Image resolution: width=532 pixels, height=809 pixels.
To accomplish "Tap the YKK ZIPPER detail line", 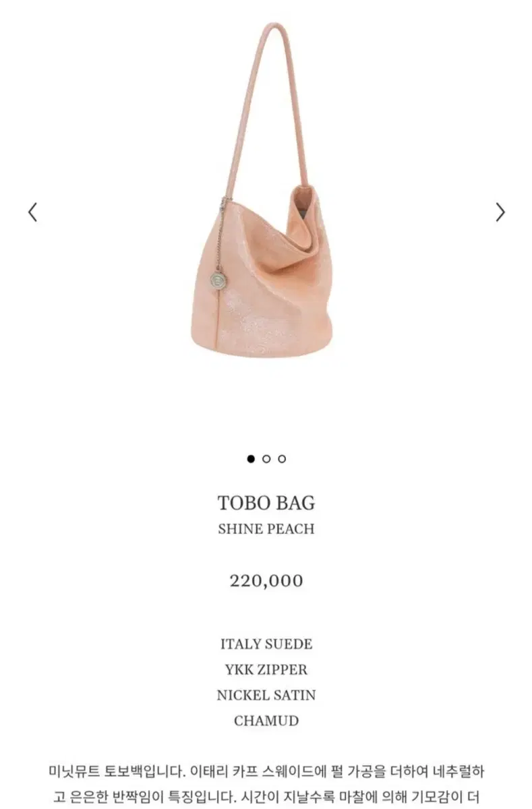I will pyautogui.click(x=266, y=669).
